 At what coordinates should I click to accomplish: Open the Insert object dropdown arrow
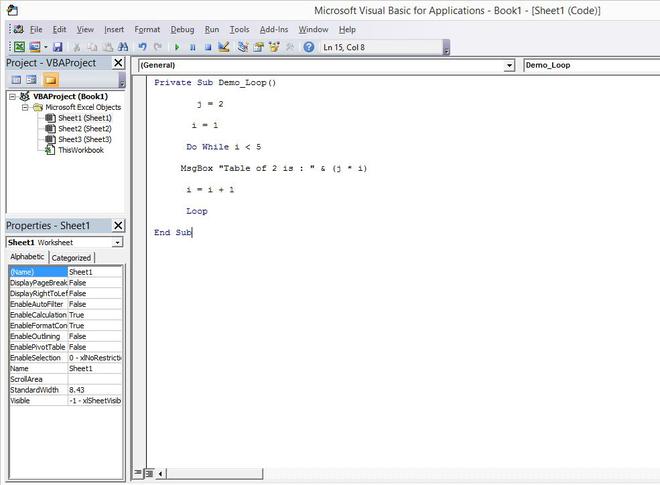[45, 47]
